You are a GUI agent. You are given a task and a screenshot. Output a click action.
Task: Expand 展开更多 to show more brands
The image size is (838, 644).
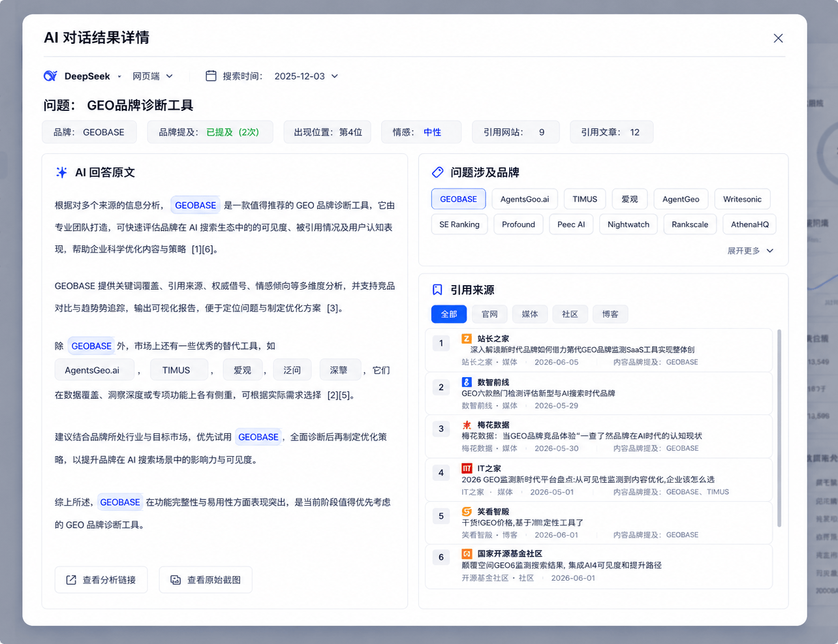751,251
